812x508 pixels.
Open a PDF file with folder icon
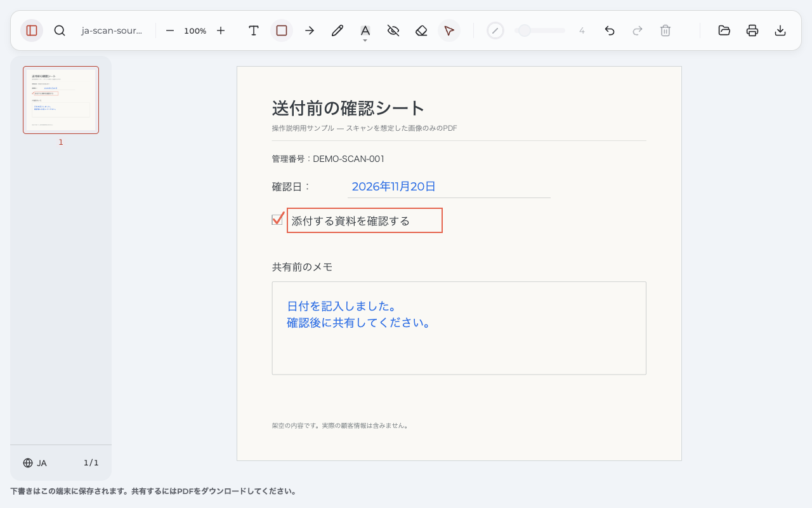(x=724, y=30)
